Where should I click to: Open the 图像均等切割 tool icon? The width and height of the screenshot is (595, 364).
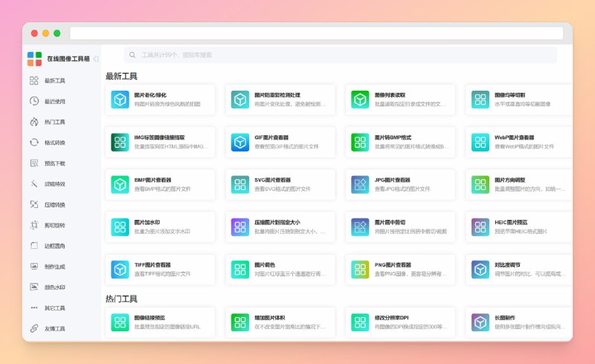(480, 100)
